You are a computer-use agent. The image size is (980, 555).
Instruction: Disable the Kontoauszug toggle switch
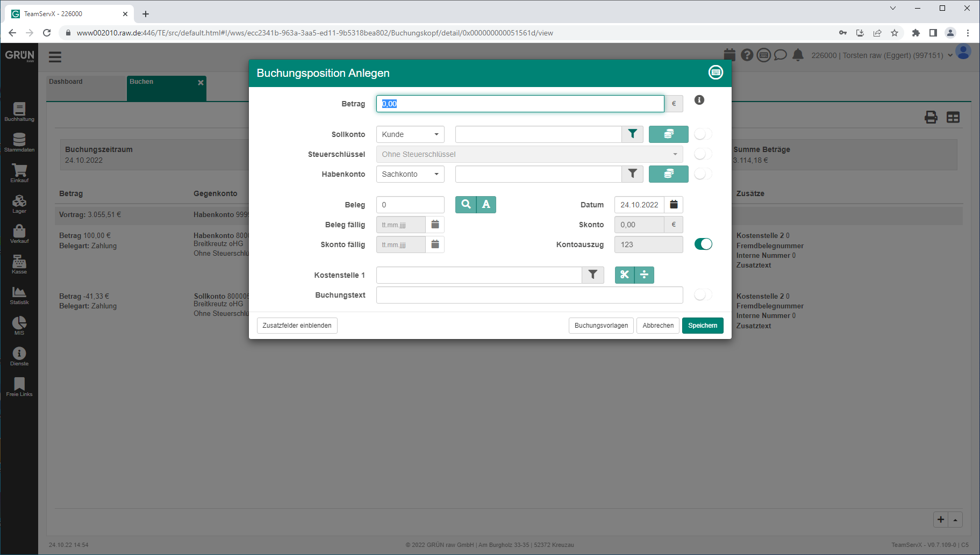pyautogui.click(x=703, y=244)
